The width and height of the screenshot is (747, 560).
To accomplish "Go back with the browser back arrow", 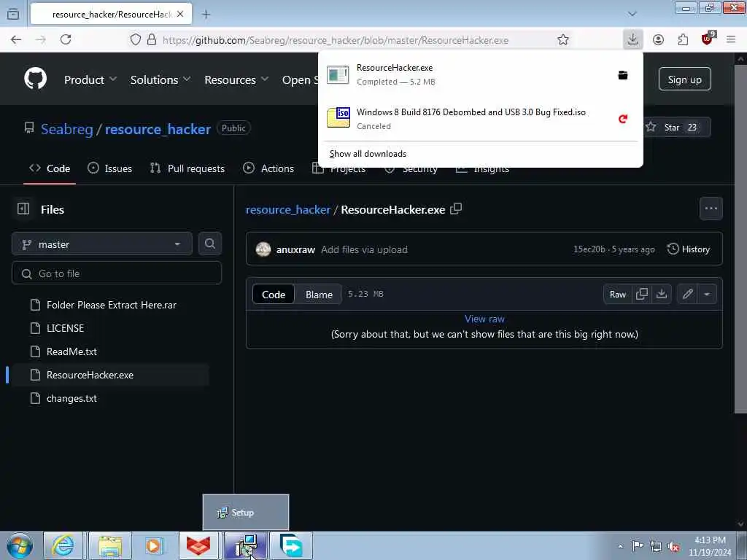I will [x=16, y=39].
